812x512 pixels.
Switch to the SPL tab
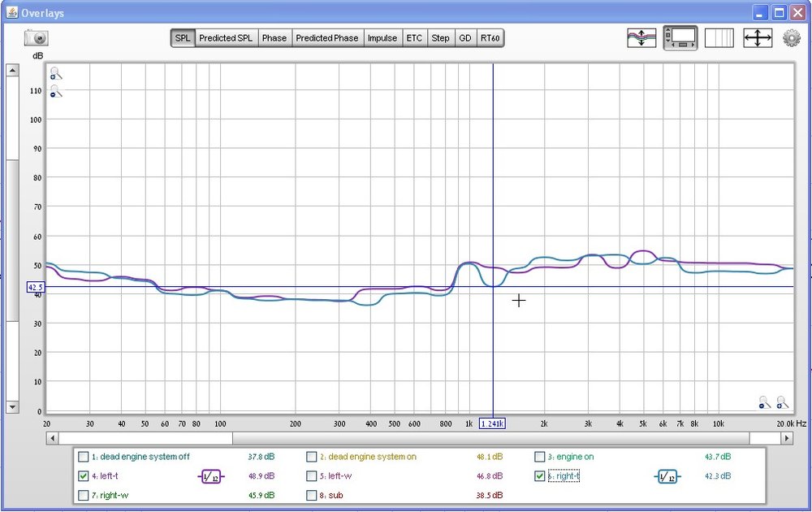coord(183,38)
